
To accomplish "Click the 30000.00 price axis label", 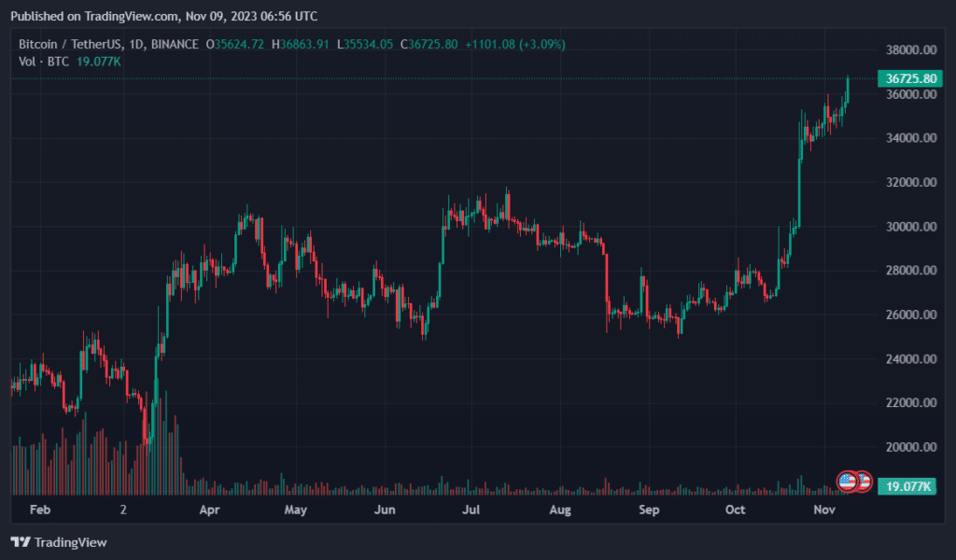I will 911,227.
